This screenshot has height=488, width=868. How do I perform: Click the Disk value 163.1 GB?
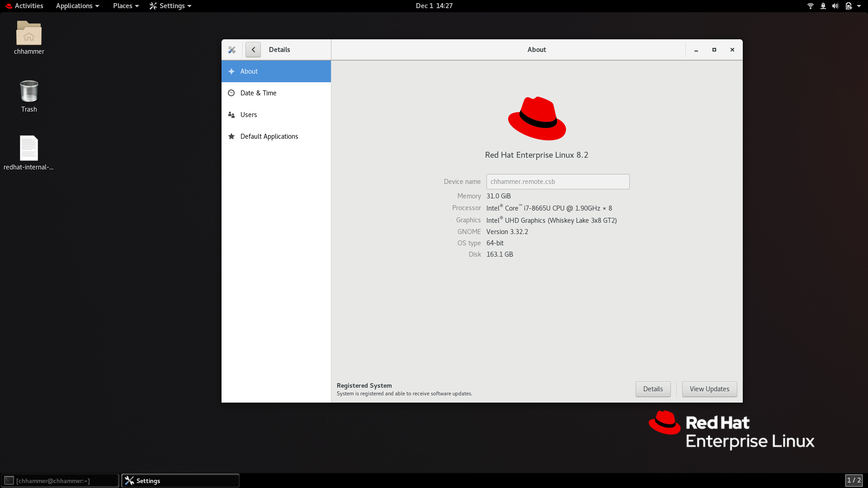tap(500, 254)
